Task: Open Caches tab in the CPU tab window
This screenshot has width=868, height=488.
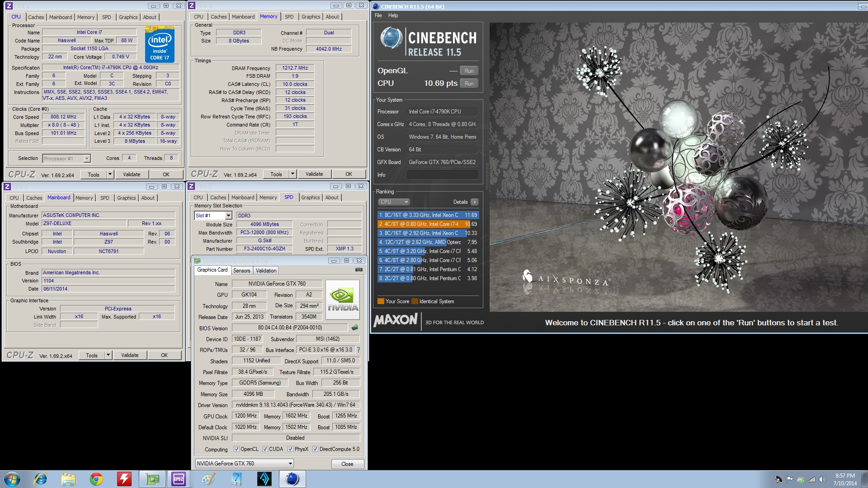Action: [x=36, y=17]
